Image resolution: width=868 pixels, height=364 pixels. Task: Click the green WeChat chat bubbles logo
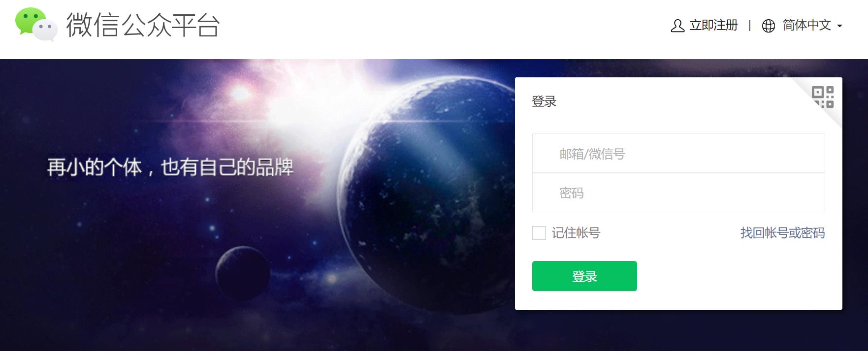36,24
